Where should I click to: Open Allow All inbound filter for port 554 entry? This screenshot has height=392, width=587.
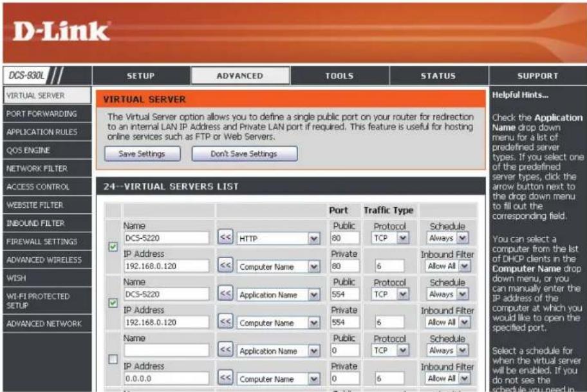(x=448, y=322)
